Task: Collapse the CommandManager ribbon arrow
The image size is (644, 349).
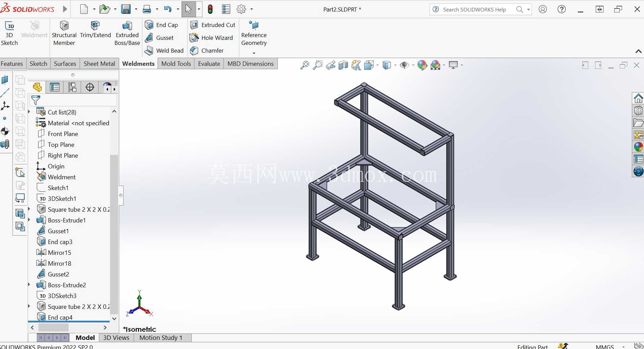Action: coord(638,51)
